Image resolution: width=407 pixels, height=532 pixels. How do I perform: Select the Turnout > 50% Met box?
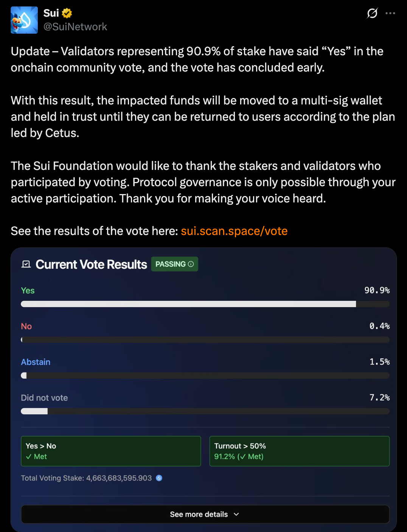[300, 451]
